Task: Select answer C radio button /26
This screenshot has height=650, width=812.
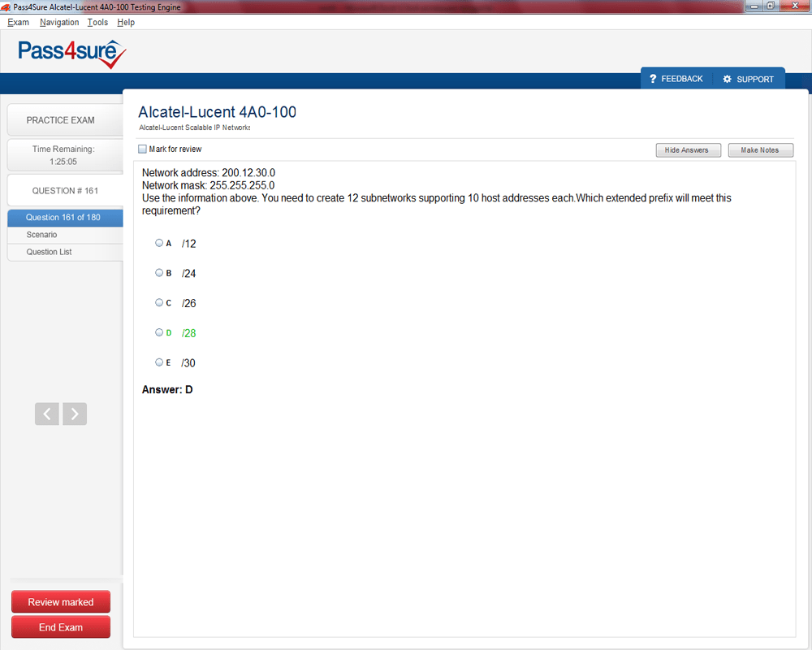Action: [159, 302]
